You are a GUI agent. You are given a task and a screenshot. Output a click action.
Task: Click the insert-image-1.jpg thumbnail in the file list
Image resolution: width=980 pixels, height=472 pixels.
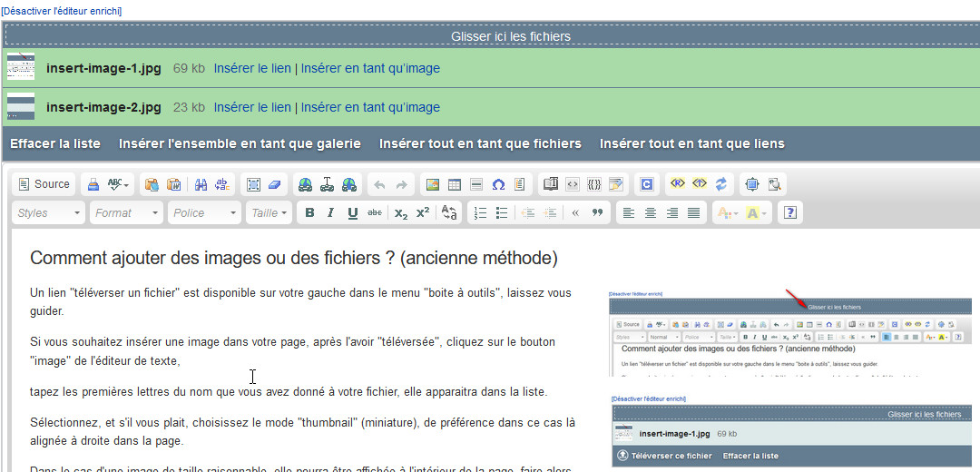tap(21, 67)
